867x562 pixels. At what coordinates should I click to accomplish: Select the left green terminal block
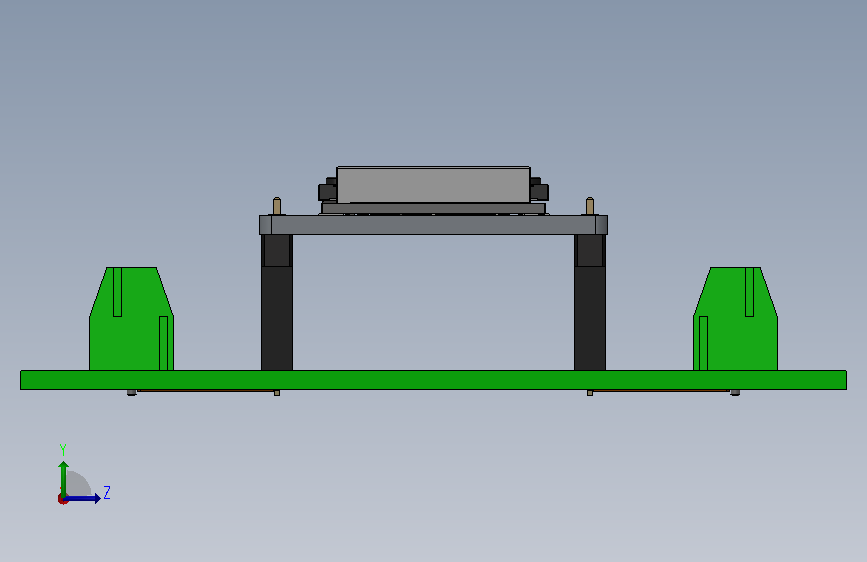[132, 319]
